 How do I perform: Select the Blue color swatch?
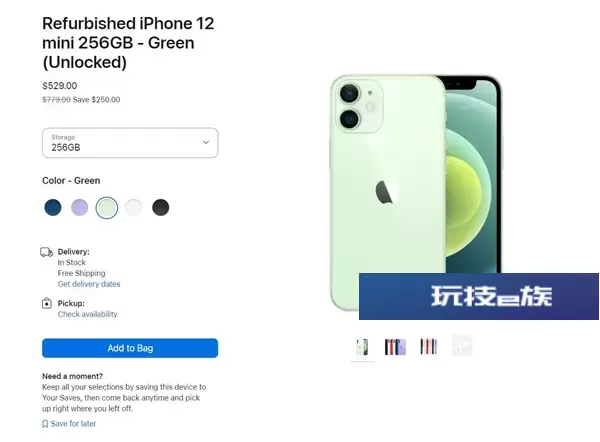[53, 207]
